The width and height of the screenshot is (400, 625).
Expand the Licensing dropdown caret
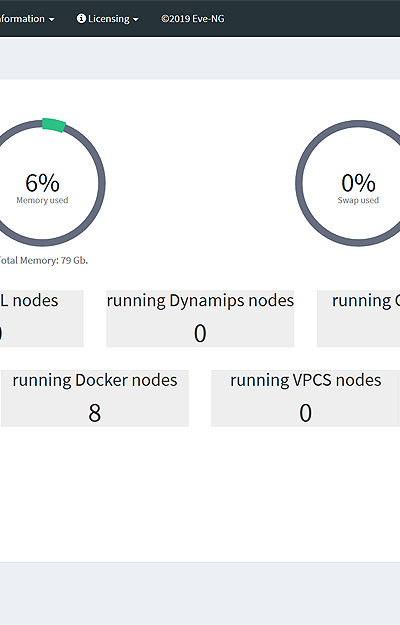click(x=135, y=20)
